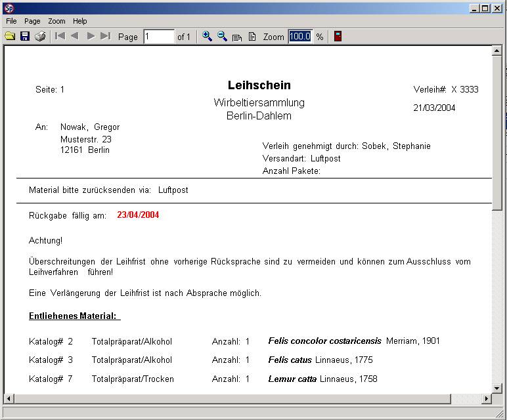Click the address line Musterstr. 23

click(x=86, y=140)
